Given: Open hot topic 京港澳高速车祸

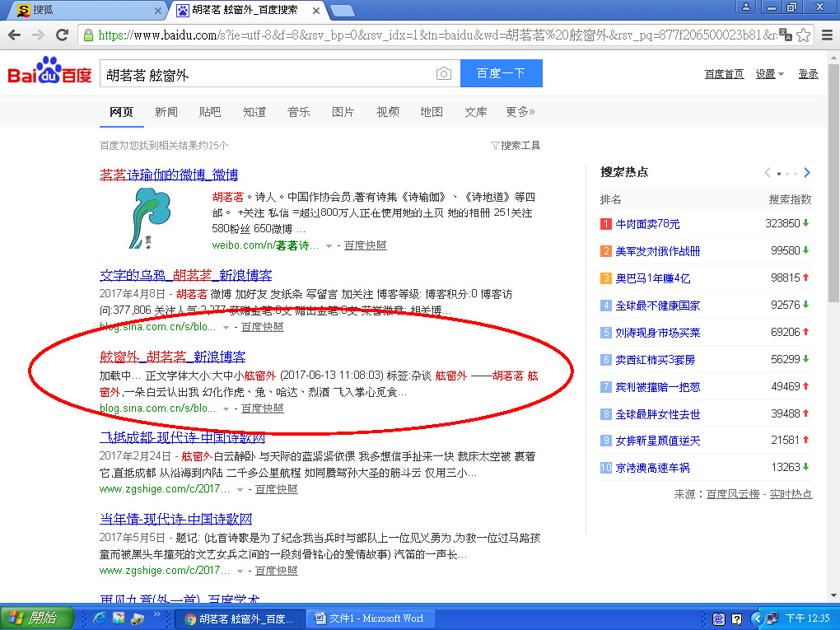Looking at the screenshot, I should 652,469.
